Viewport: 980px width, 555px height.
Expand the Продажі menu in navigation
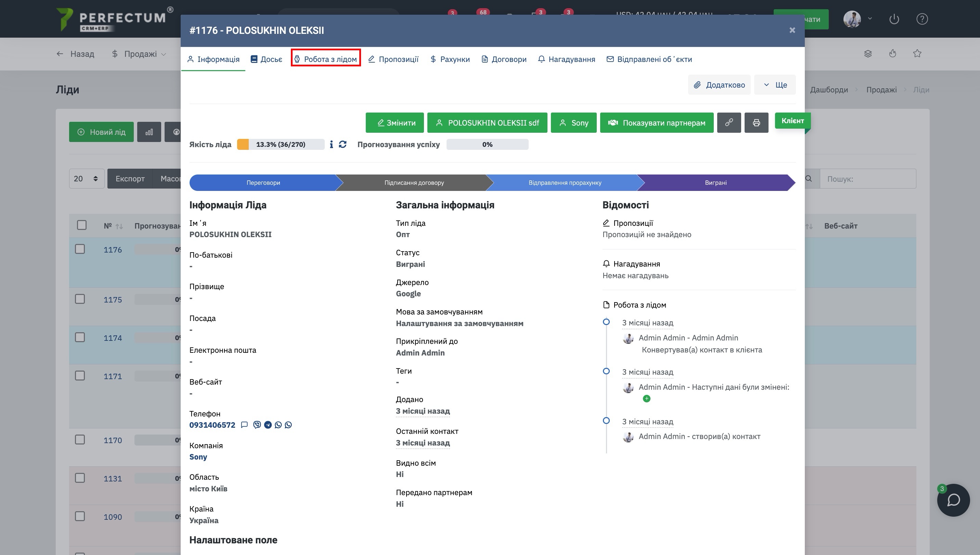pyautogui.click(x=140, y=54)
